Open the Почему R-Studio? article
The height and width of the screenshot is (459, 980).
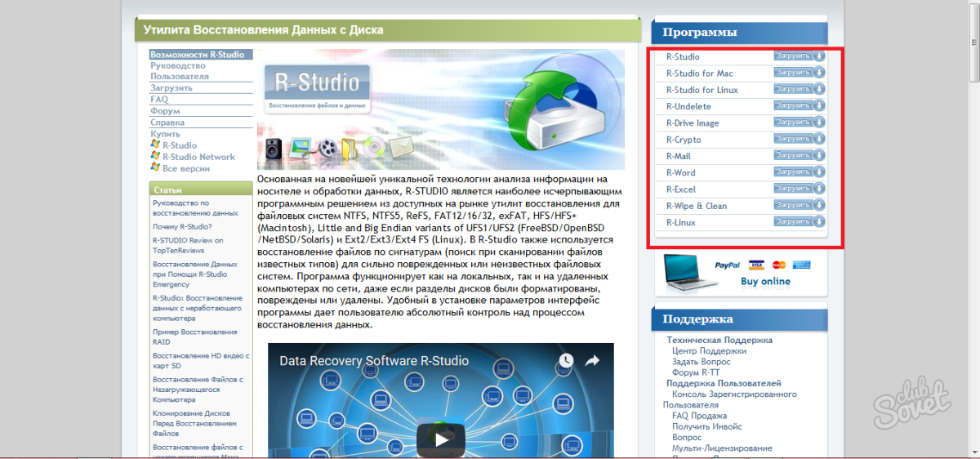click(182, 226)
